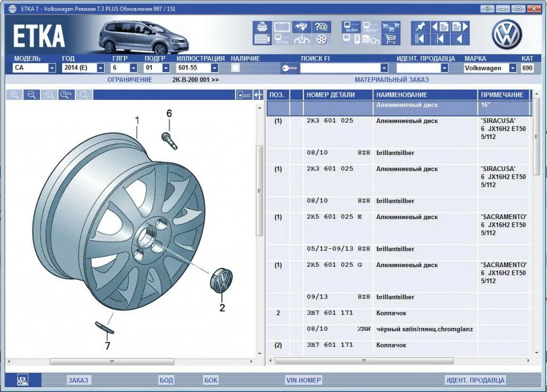Click the parts table horizontal scrollbar thumb
Viewport: 547px width, 392px height.
tap(364, 360)
